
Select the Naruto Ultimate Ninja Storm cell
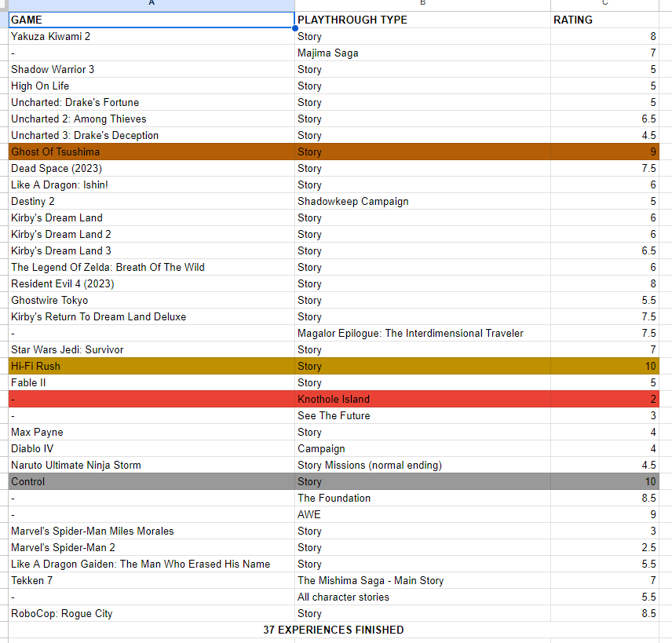(152, 466)
